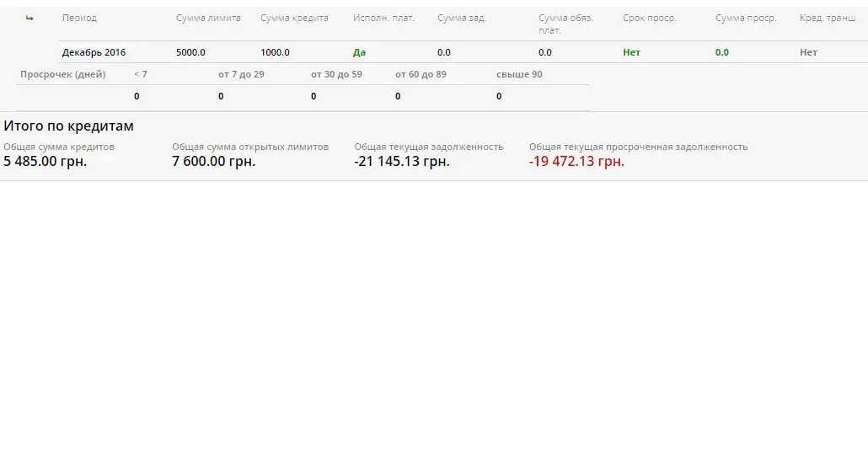Select the Исполн. плат. column header
The height and width of the screenshot is (455, 868).
(383, 19)
